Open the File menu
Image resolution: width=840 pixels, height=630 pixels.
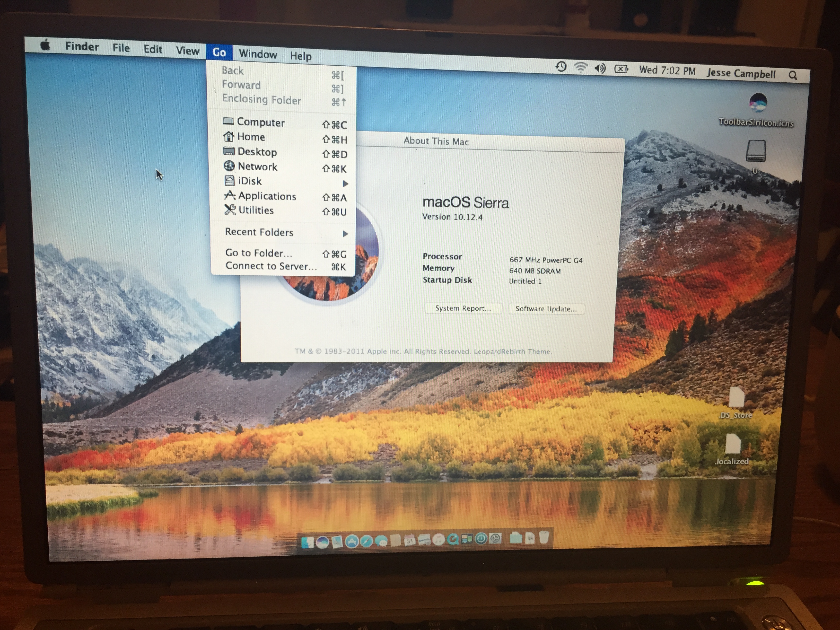point(121,48)
